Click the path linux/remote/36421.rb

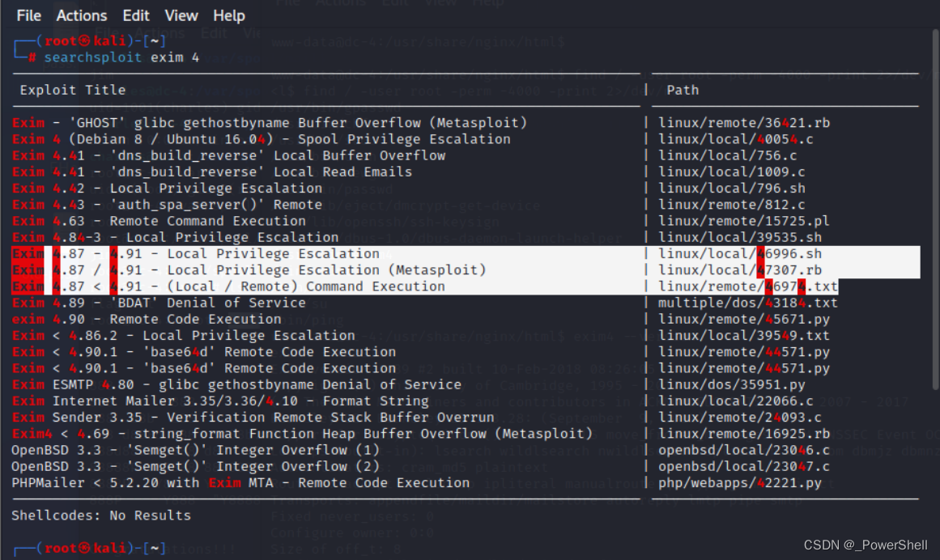[744, 123]
